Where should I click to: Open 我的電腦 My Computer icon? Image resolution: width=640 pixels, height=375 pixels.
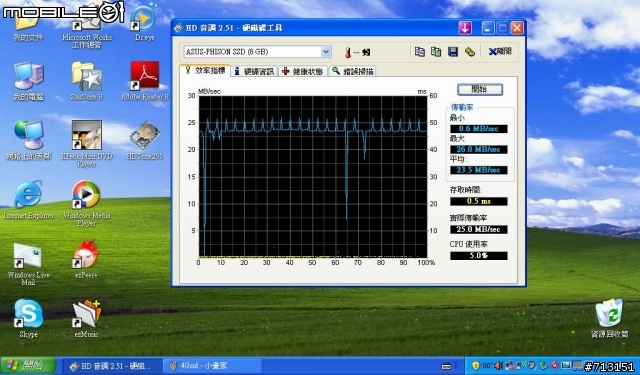pyautogui.click(x=28, y=80)
